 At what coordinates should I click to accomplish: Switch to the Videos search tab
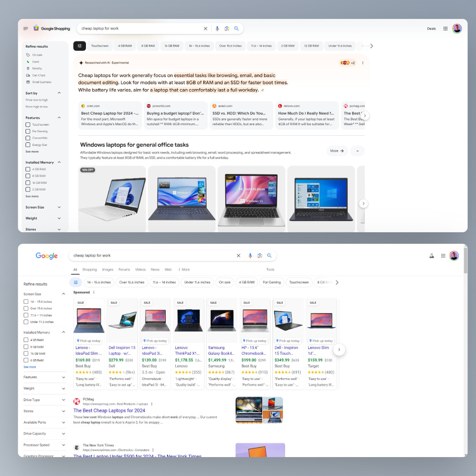pos(140,270)
